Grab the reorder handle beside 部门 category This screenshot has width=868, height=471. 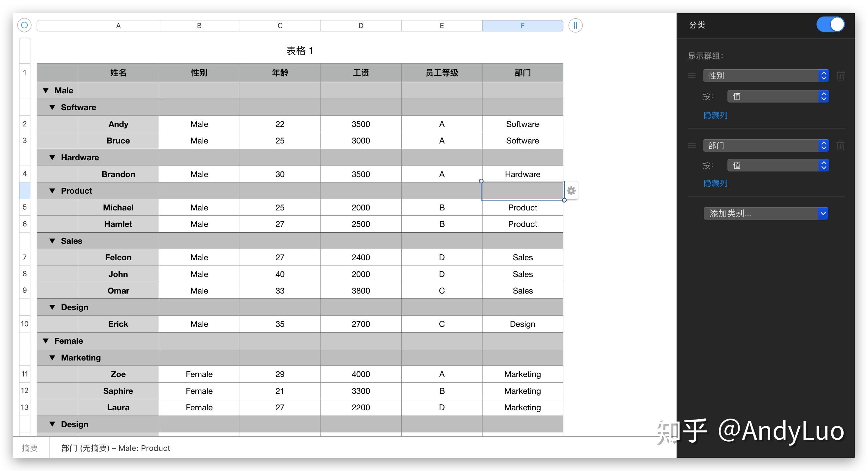[x=692, y=146]
